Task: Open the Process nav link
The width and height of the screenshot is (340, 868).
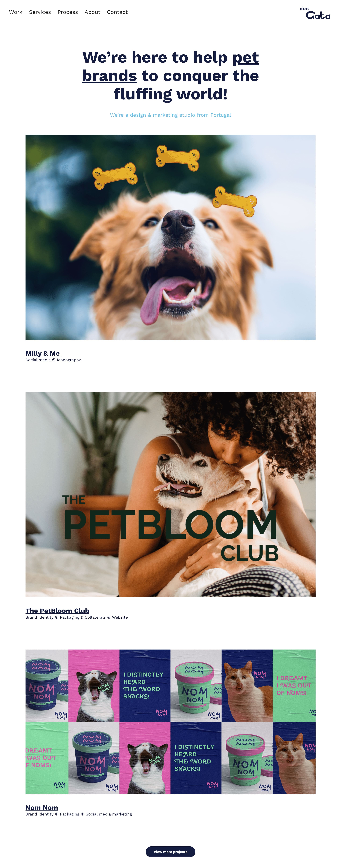Action: (67, 12)
